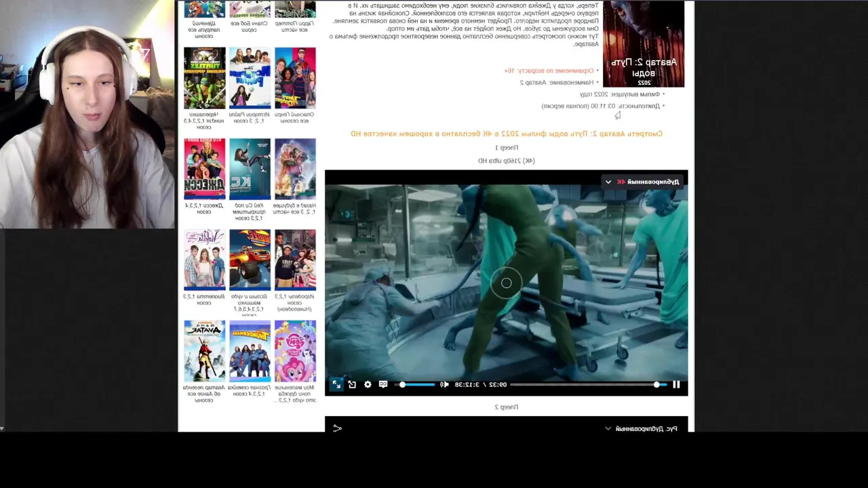
Task: Open the Avatar: The Last Airbender poster
Action: point(204,351)
